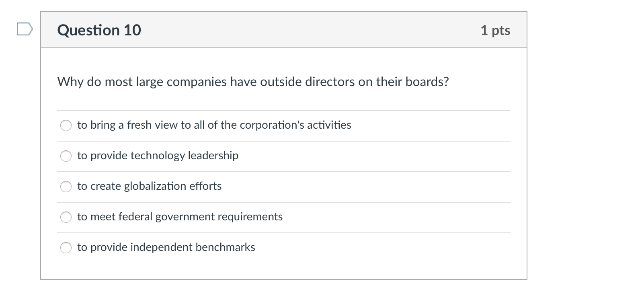Image resolution: width=644 pixels, height=304 pixels.
Task: Click the federal government requirements answer text
Action: 180,217
